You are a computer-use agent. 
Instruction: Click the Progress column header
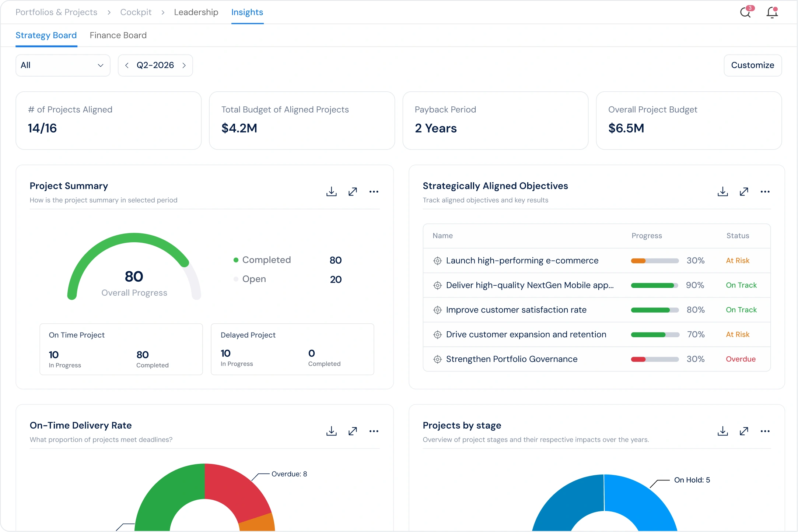(x=647, y=236)
